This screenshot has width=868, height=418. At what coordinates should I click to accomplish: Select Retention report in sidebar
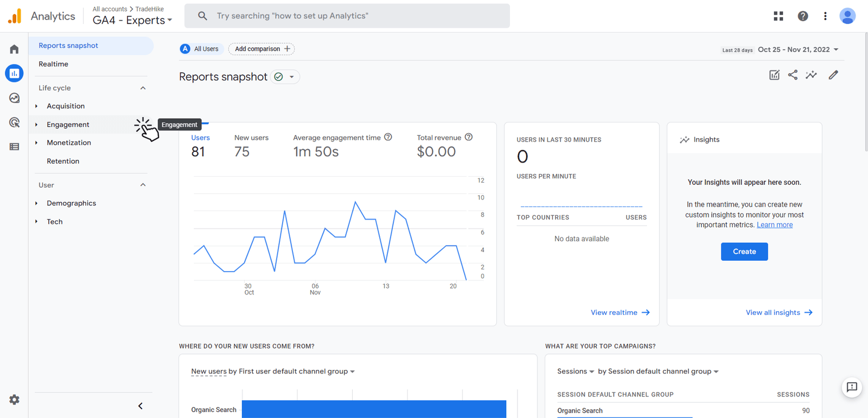click(63, 161)
